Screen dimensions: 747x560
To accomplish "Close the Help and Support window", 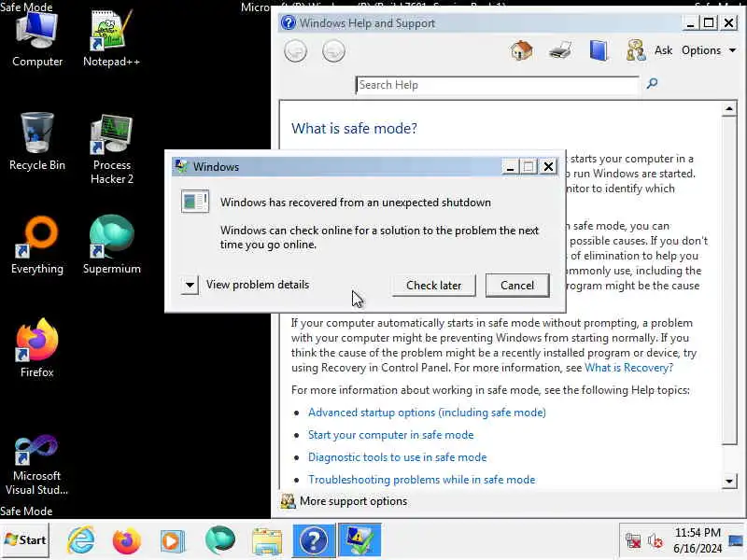I will 729,22.
